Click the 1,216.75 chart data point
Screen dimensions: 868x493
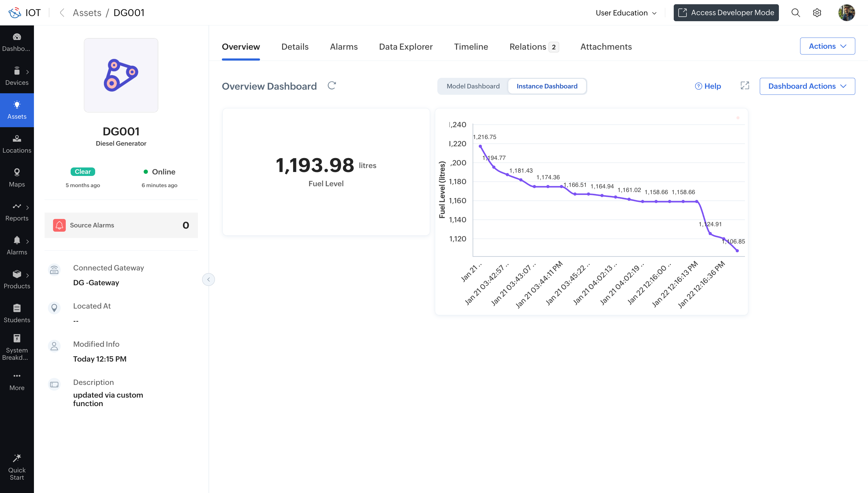pos(480,146)
